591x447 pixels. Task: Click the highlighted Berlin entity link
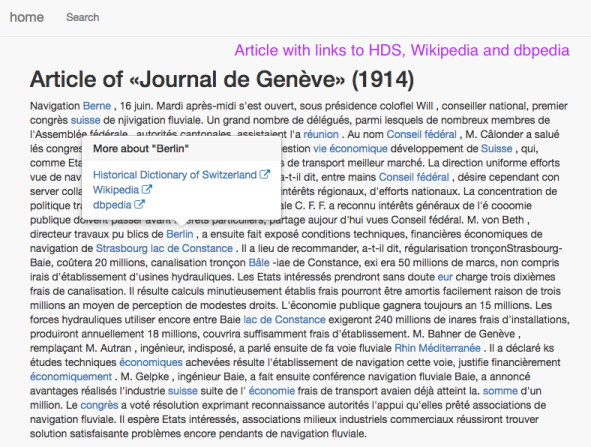click(180, 234)
